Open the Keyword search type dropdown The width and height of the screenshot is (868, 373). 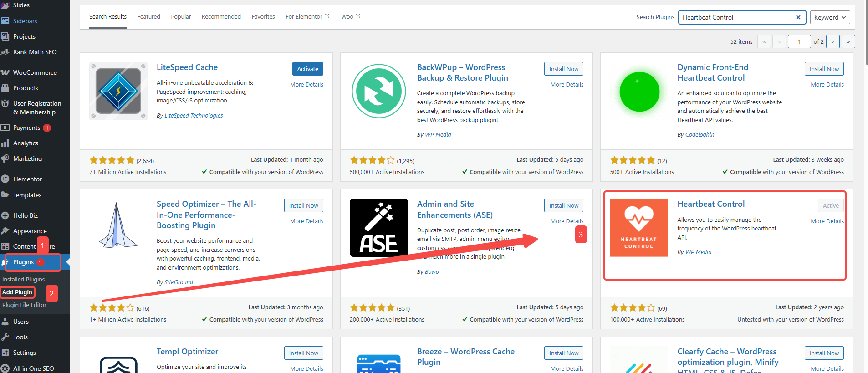click(x=829, y=17)
